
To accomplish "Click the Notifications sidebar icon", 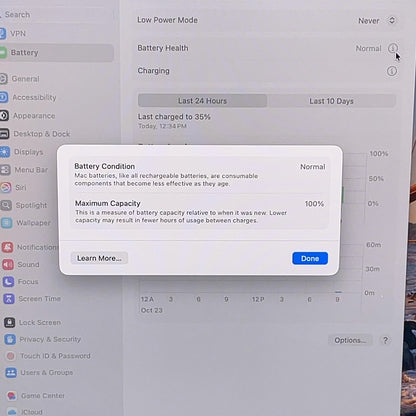I will [8, 247].
